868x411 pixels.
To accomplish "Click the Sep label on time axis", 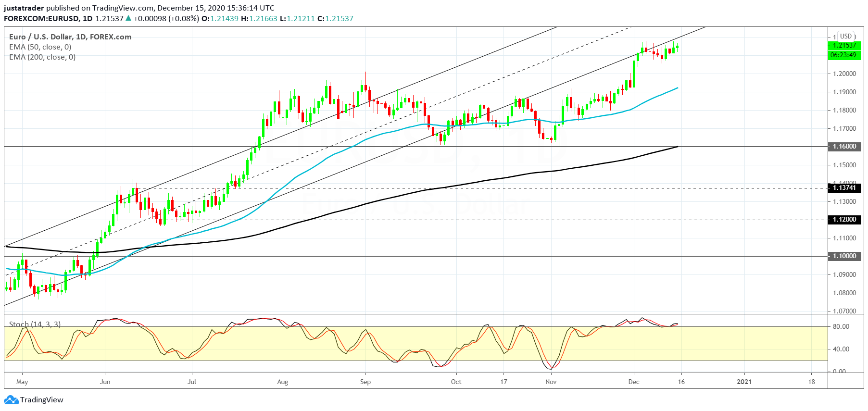I will pyautogui.click(x=365, y=382).
